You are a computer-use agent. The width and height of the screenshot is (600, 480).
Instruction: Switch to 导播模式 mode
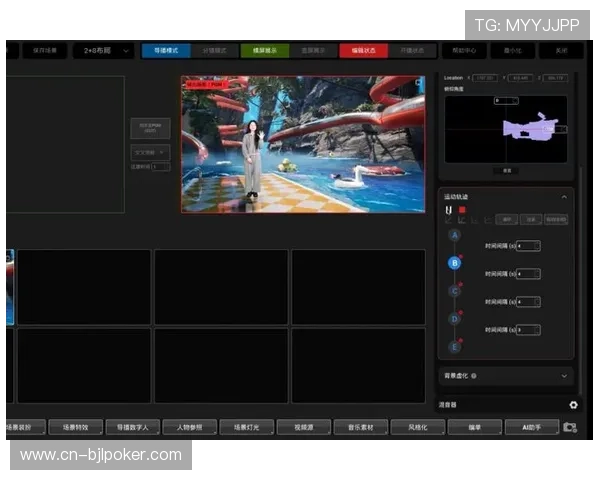pos(166,49)
